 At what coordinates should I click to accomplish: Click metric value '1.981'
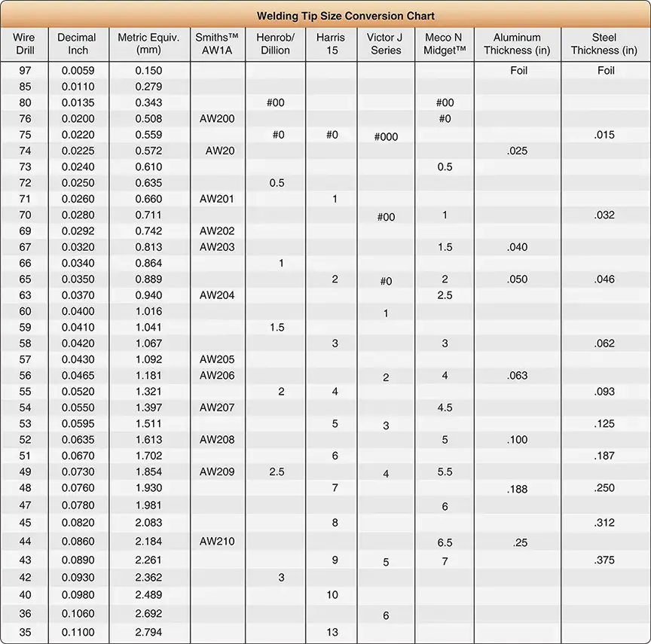point(148,505)
